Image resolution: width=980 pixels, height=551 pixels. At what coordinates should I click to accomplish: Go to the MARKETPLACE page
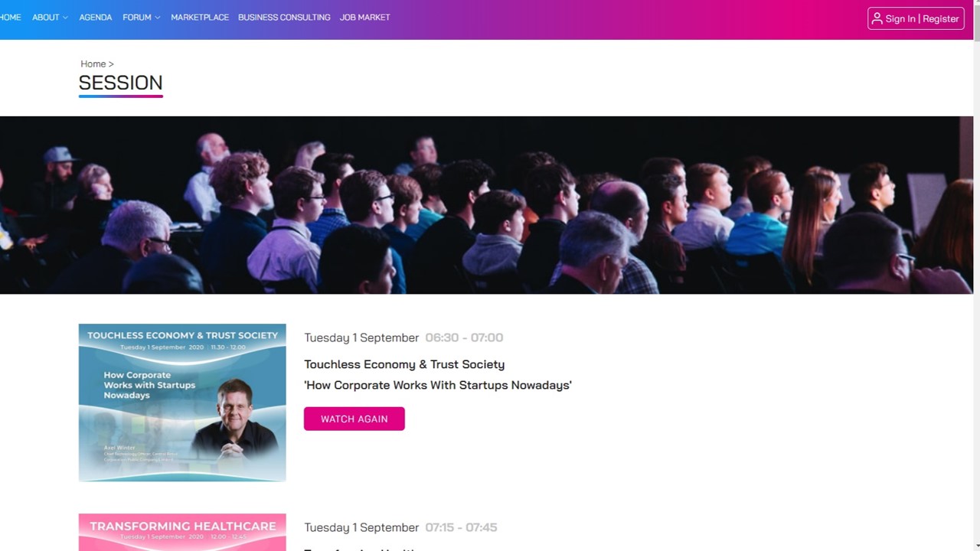tap(200, 18)
